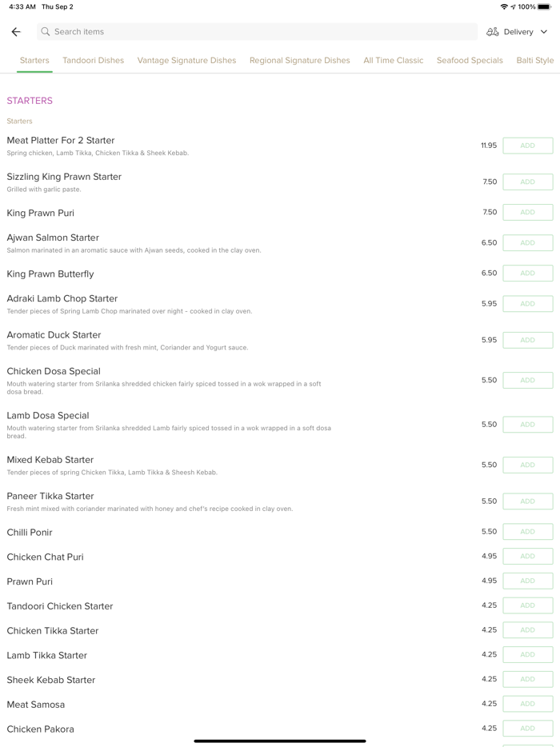Select the delivery rider icon
Image resolution: width=560 pixels, height=747 pixels.
[x=493, y=31]
